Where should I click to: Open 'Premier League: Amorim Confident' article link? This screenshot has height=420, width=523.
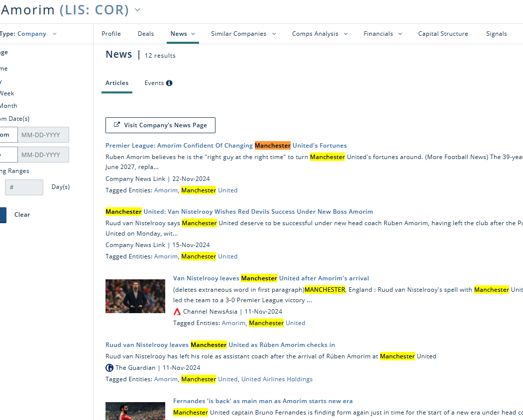click(x=179, y=146)
